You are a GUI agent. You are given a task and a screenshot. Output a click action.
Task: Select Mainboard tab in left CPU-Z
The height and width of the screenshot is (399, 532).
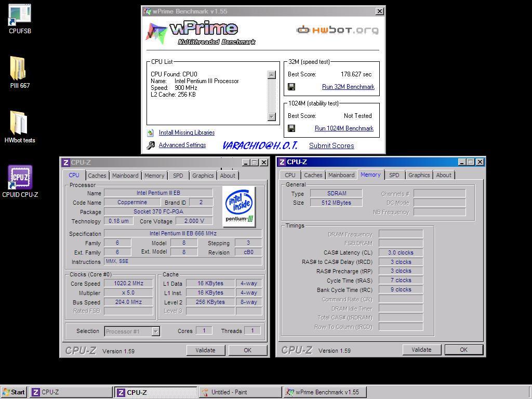[x=125, y=176]
